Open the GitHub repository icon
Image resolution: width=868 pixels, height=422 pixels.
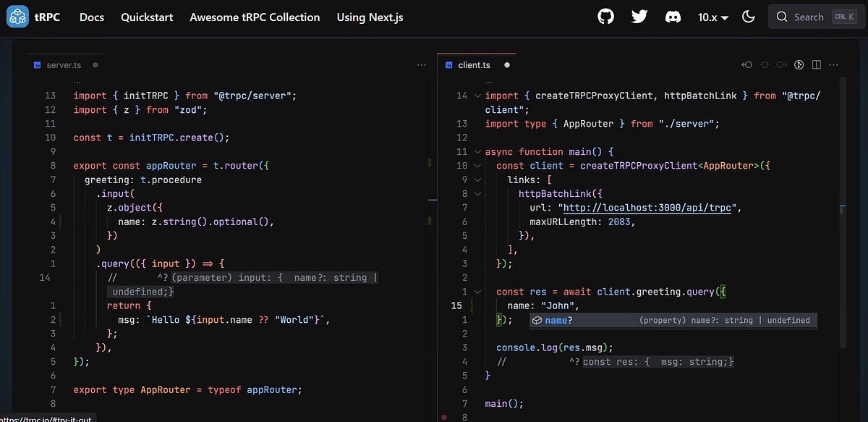point(606,17)
